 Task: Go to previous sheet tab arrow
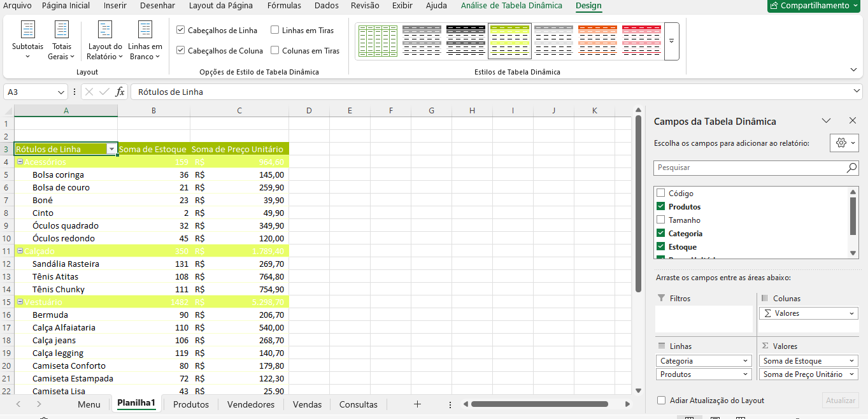point(18,404)
